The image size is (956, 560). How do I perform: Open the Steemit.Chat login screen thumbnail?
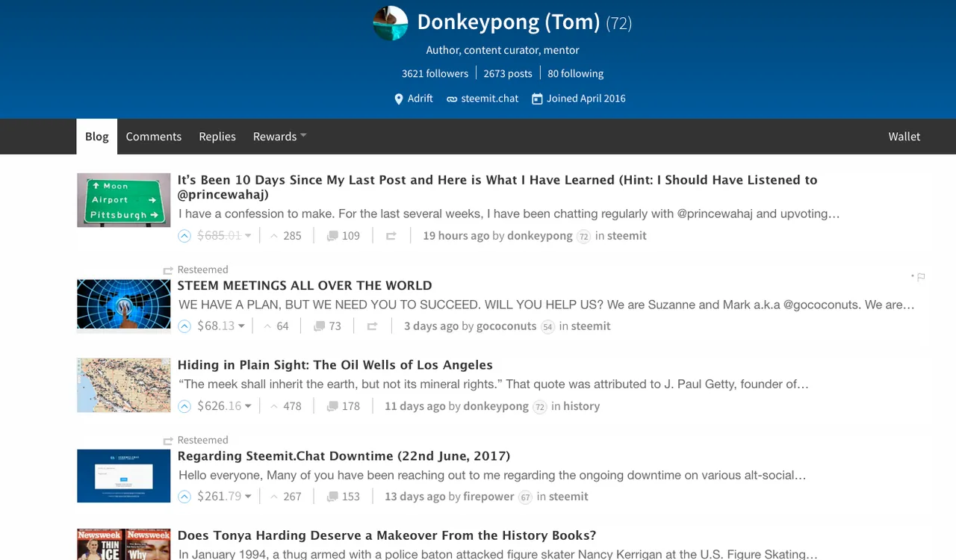123,476
